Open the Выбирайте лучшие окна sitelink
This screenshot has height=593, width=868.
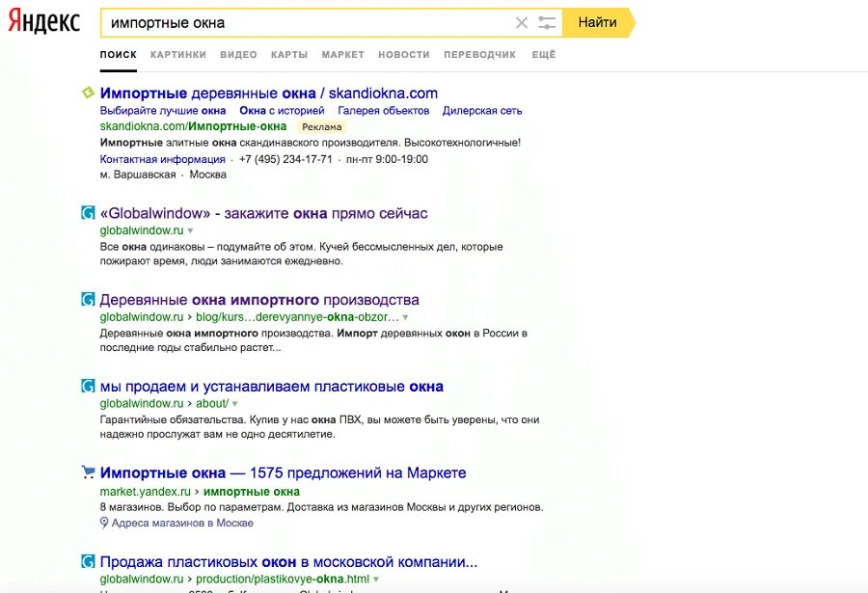163,110
